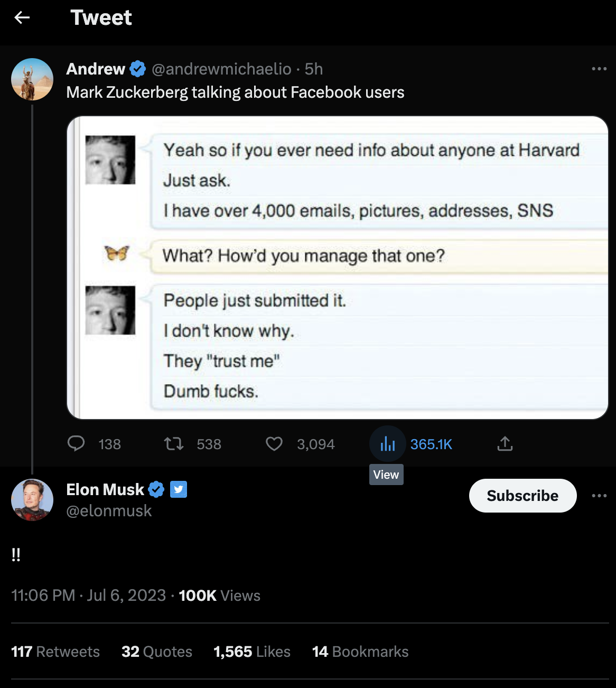
Task: Open more options next to Subscribe button
Action: (599, 496)
